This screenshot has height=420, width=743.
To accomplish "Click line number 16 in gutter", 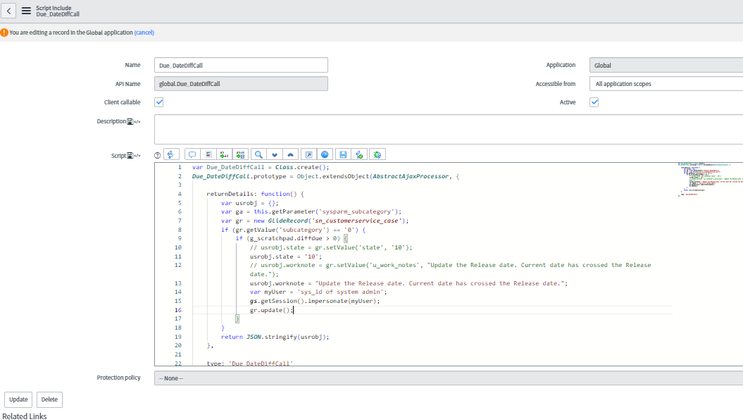I will (x=178, y=310).
